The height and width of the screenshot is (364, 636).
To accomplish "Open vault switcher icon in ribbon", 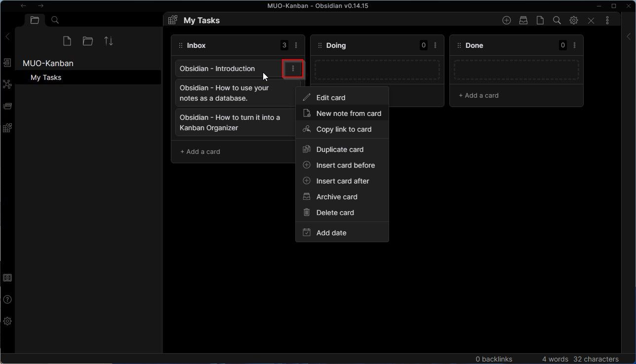I will 7,278.
